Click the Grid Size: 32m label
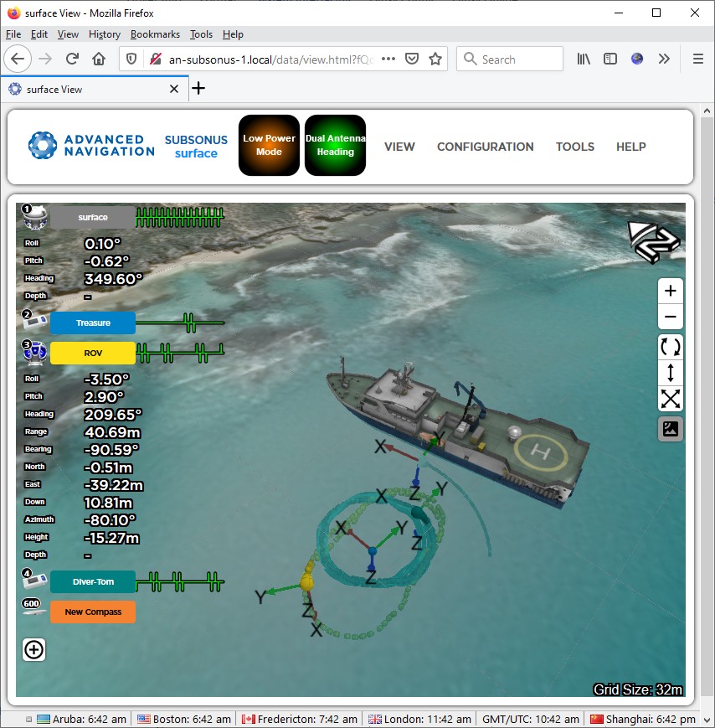This screenshot has height=728, width=715. [x=638, y=689]
